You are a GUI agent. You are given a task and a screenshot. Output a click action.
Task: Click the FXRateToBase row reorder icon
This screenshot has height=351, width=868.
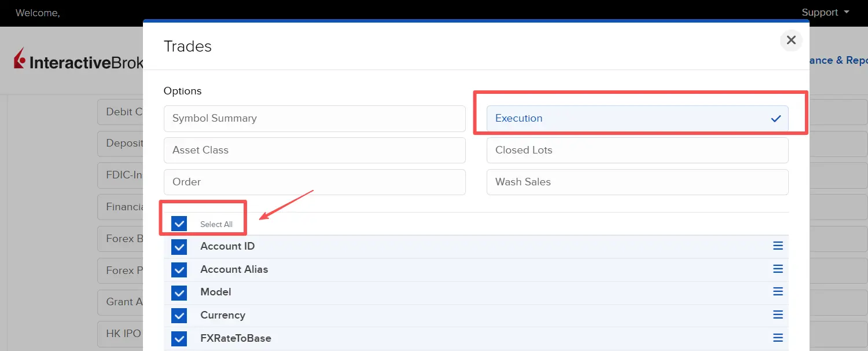click(778, 338)
